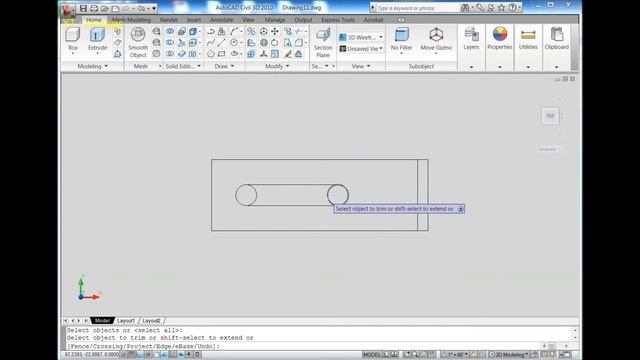Open the Box flyout arrow

pos(73,53)
